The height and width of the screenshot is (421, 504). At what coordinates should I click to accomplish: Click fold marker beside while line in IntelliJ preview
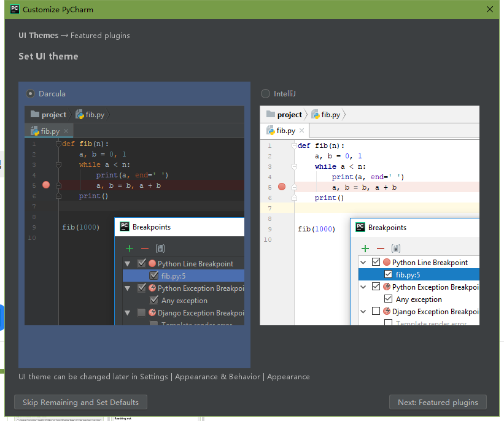click(x=294, y=166)
